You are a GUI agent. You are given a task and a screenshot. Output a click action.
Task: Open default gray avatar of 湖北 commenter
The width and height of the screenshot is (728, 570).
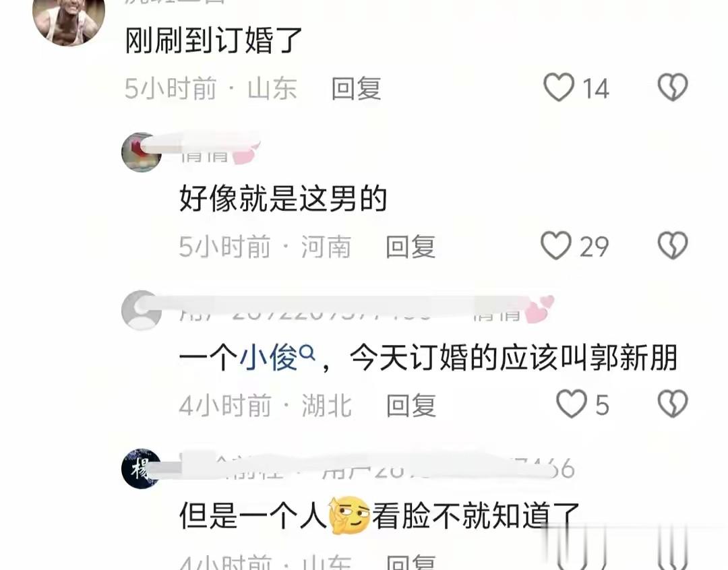(x=141, y=310)
